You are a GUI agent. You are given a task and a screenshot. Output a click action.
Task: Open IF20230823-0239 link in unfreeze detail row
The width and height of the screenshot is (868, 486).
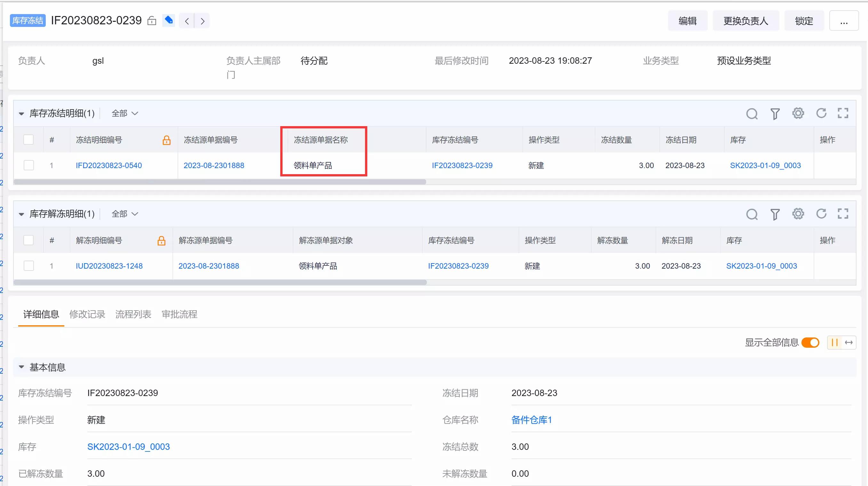(x=458, y=266)
